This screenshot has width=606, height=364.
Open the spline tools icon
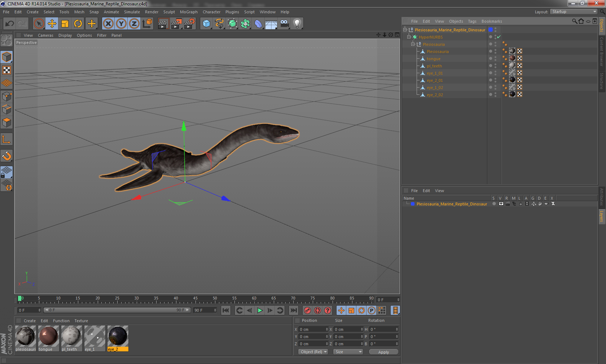(x=219, y=24)
